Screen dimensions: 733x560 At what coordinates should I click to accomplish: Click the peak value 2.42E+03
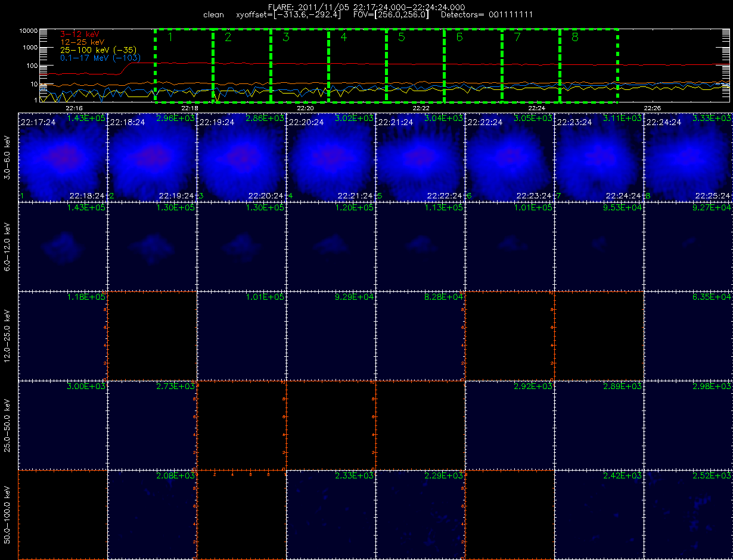click(x=623, y=476)
